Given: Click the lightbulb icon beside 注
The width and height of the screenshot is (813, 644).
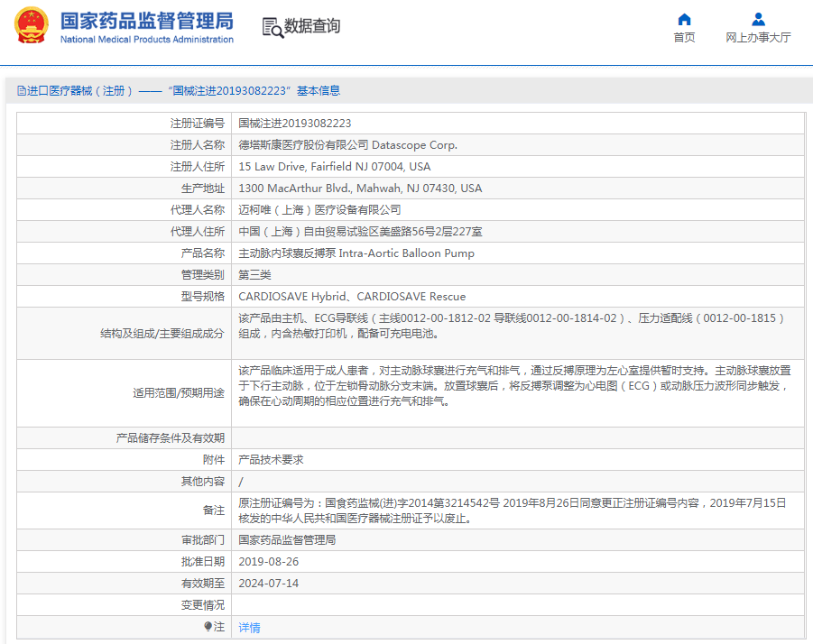Looking at the screenshot, I should coord(208,627).
